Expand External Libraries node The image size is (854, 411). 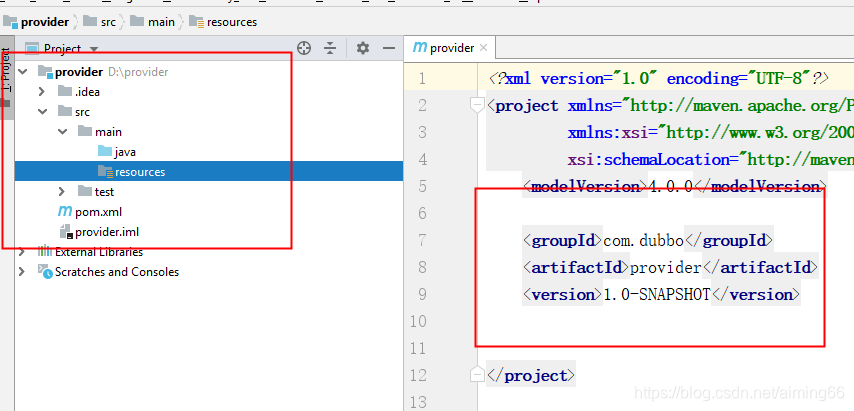point(22,252)
